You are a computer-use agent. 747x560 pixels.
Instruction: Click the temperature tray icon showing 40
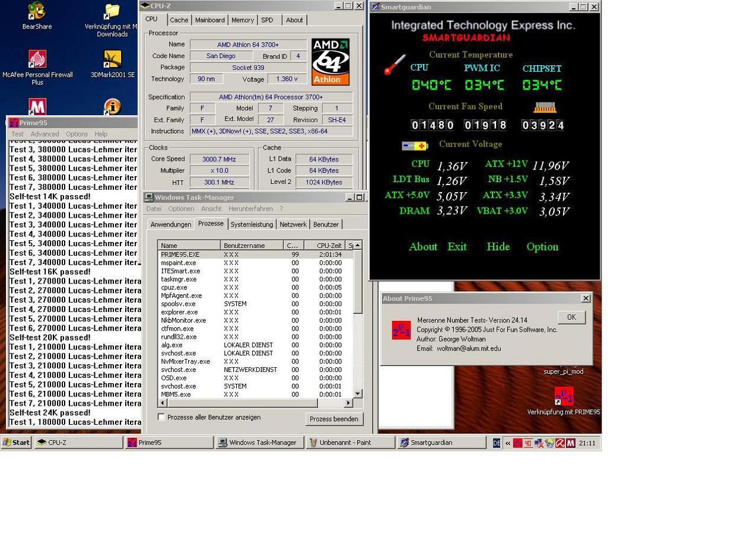point(528,443)
